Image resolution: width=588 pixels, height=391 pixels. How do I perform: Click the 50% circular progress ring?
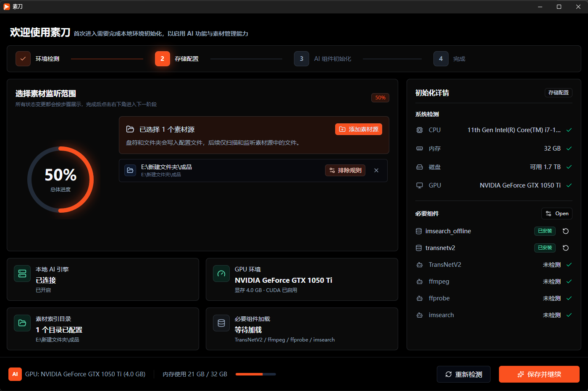click(x=60, y=180)
